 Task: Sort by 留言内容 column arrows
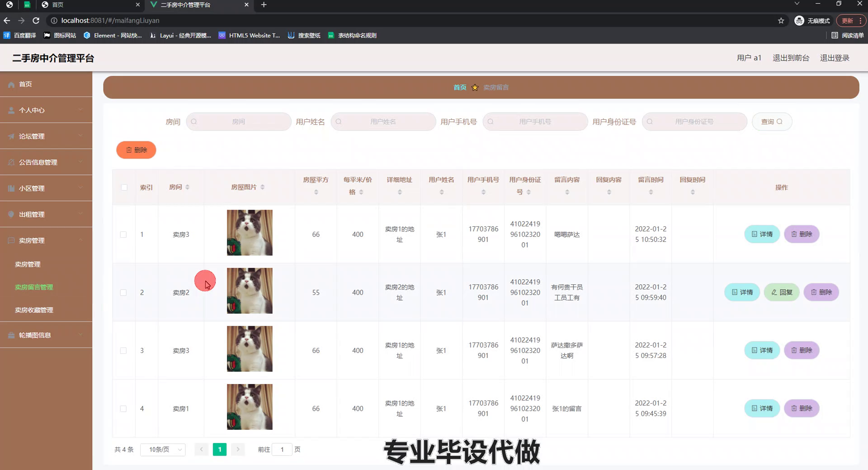(567, 192)
